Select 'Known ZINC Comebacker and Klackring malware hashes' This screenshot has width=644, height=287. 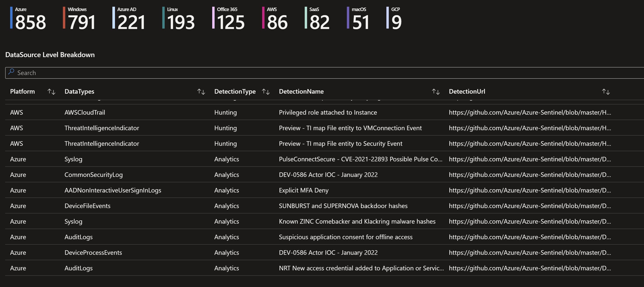(x=357, y=221)
